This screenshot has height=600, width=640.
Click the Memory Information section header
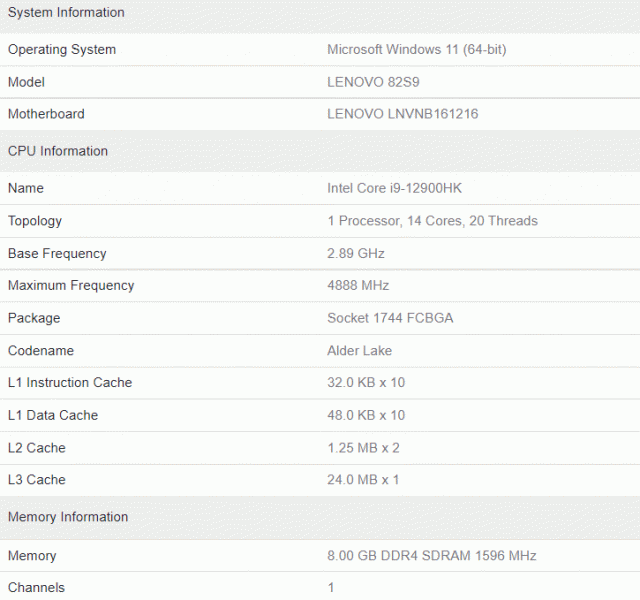tap(68, 517)
